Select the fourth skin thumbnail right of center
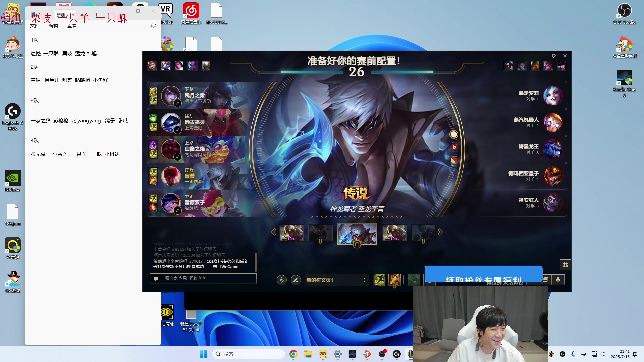Screen dimensions: 644x362 [x=394, y=233]
